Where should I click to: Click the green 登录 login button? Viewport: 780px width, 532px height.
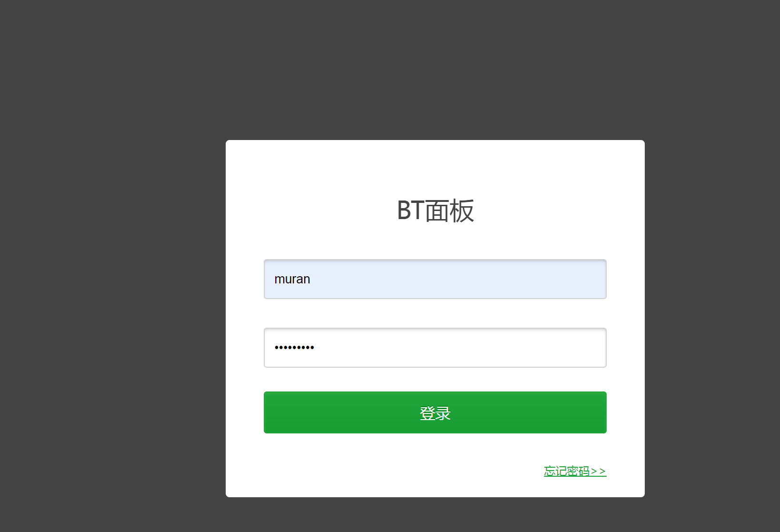coord(435,412)
